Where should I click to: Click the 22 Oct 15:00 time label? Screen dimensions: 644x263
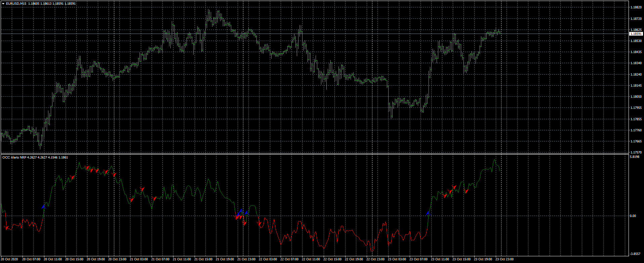click(332, 259)
